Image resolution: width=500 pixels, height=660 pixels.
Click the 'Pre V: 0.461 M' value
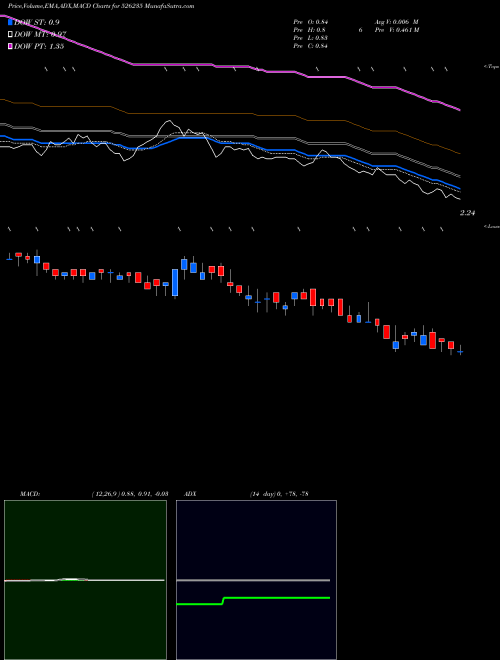point(396,30)
